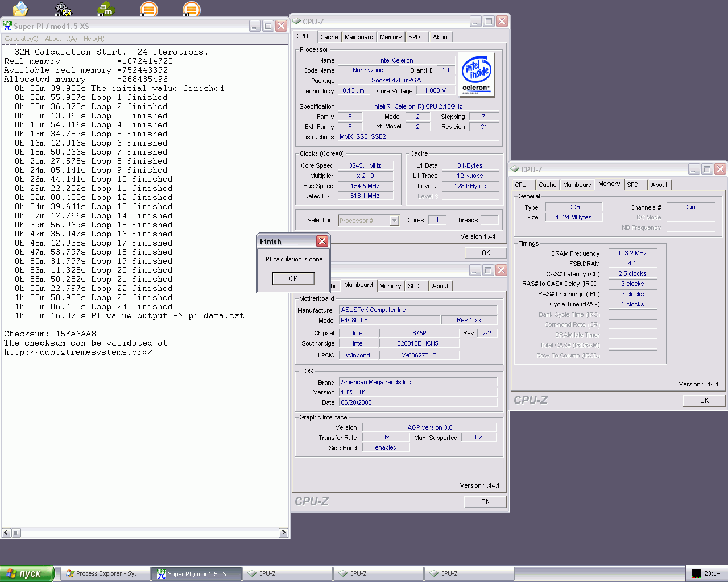Click the mainboard Model value P4C800-E

(x=390, y=320)
